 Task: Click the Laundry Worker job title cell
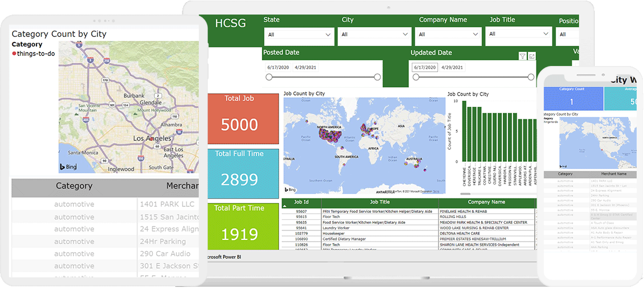click(x=380, y=228)
